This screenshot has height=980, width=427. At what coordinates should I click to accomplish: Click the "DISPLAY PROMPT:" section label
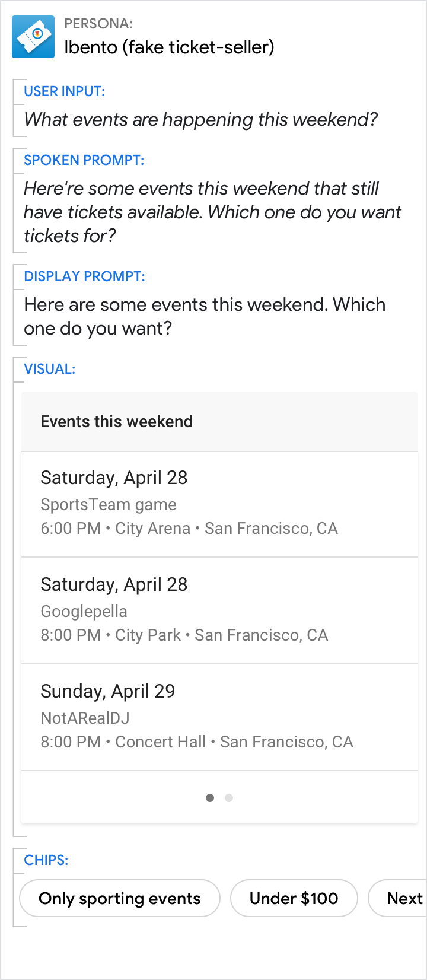(84, 276)
